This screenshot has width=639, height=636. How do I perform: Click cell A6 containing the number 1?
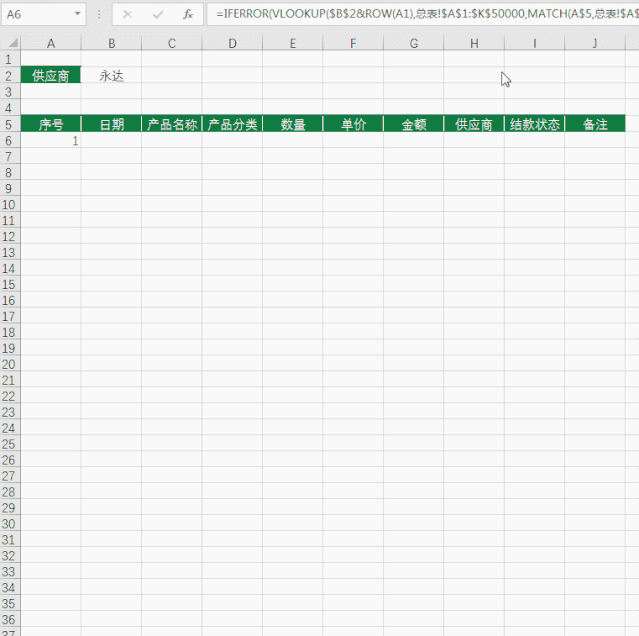click(x=51, y=141)
